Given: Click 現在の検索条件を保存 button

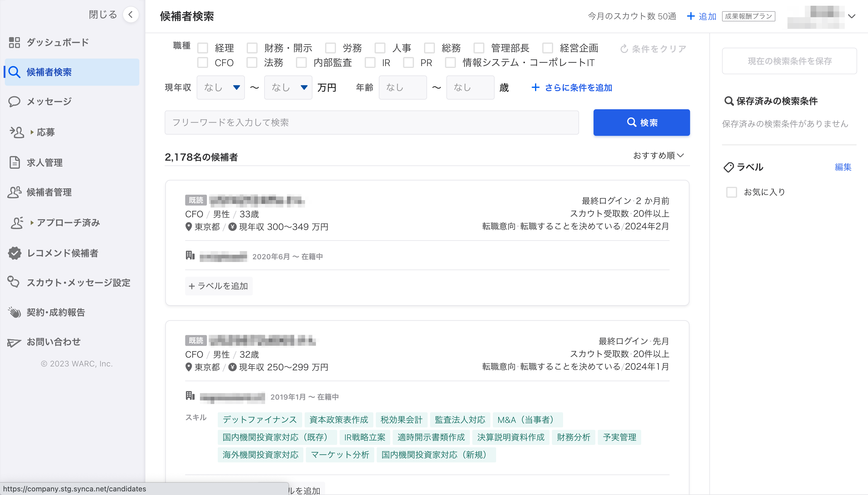Looking at the screenshot, I should (790, 61).
